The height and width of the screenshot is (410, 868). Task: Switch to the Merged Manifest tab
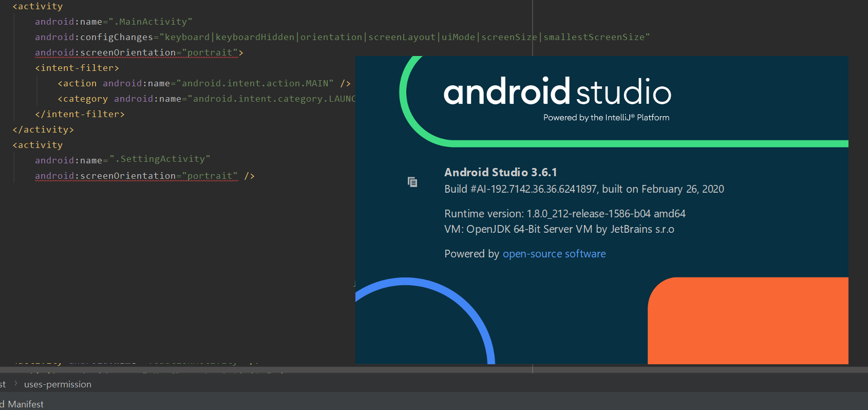(23, 404)
